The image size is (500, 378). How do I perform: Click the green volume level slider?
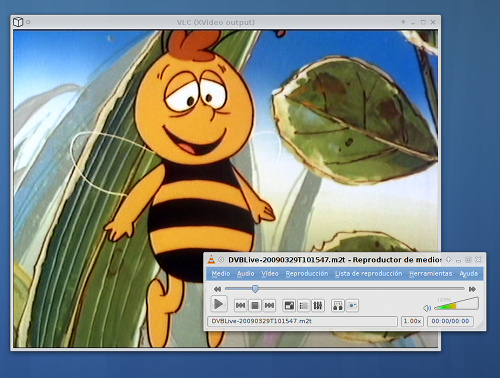coord(456,304)
